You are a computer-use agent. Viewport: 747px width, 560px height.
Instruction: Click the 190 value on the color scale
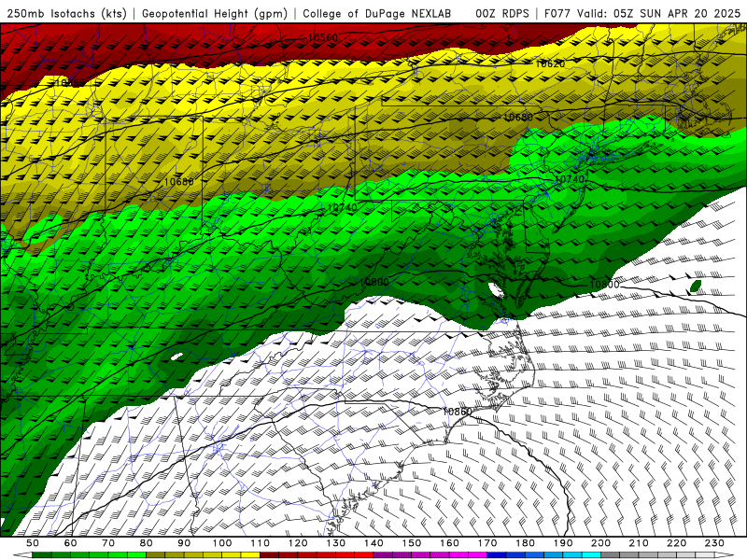point(563,543)
